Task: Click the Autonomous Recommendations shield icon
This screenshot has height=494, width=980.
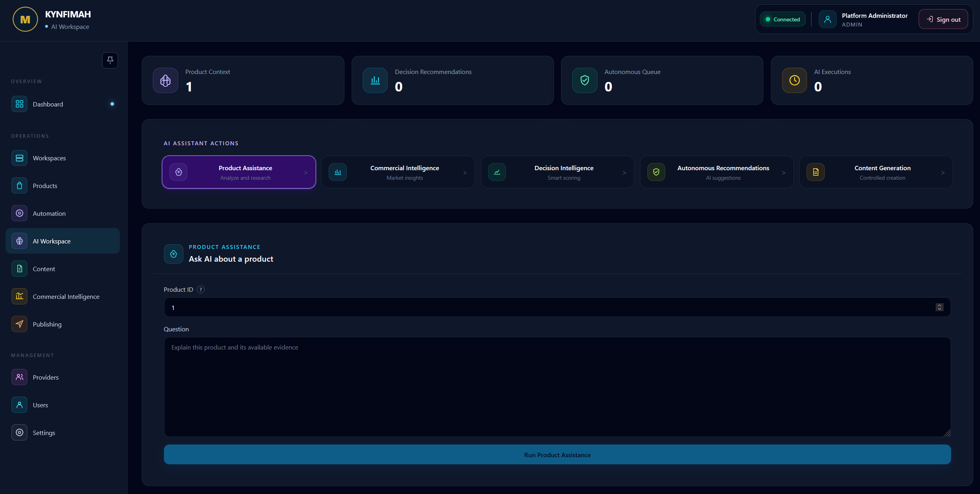Action: coord(656,172)
